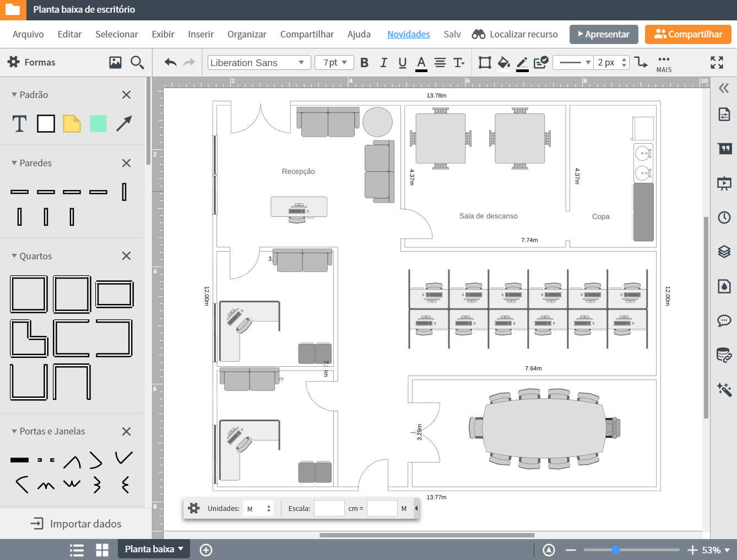Open the Liberation Sans font dropdown
The height and width of the screenshot is (560, 737).
pyautogui.click(x=258, y=63)
